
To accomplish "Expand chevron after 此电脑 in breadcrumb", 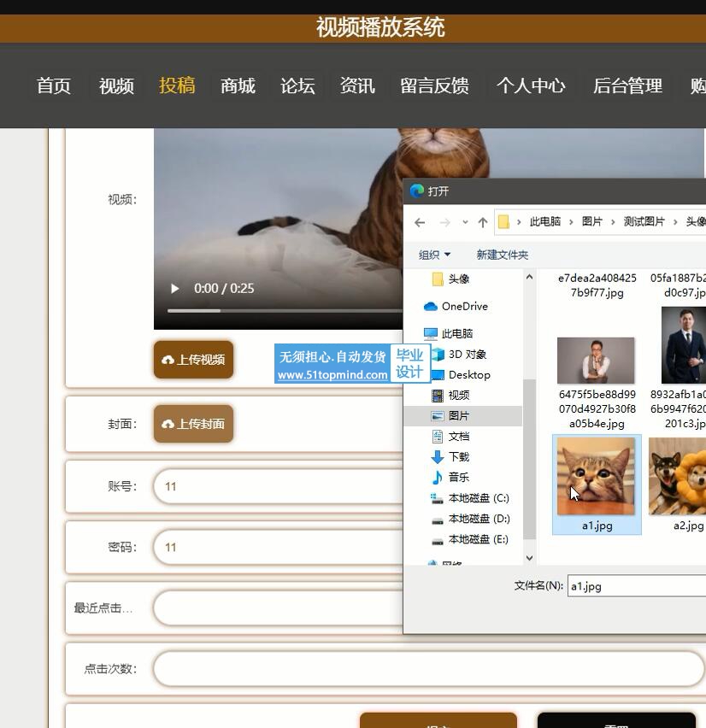I will (x=571, y=222).
